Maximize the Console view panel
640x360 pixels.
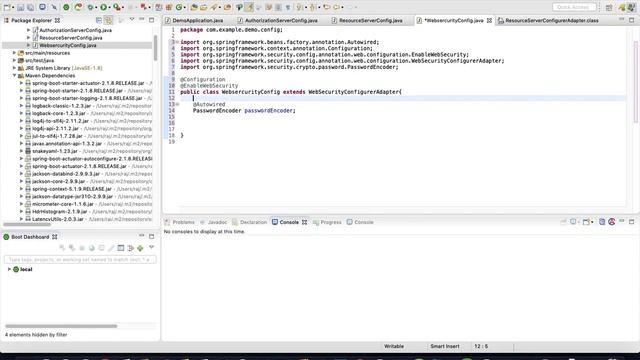pos(631,222)
